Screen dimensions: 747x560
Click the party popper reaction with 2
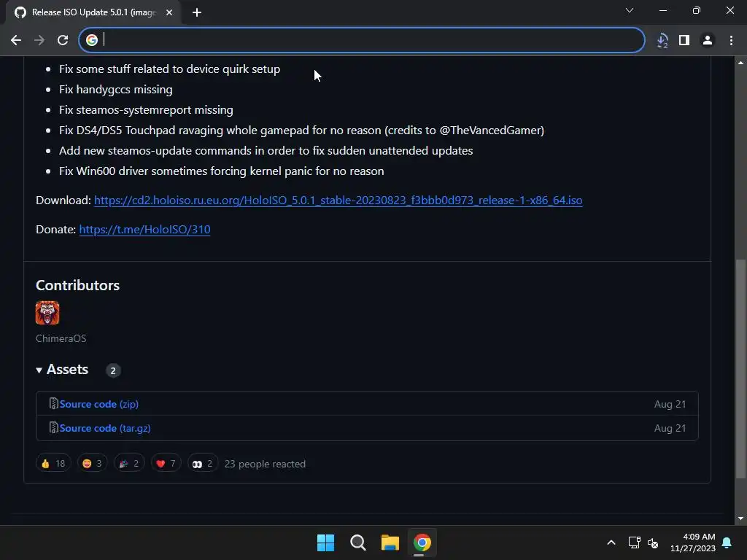tap(129, 463)
